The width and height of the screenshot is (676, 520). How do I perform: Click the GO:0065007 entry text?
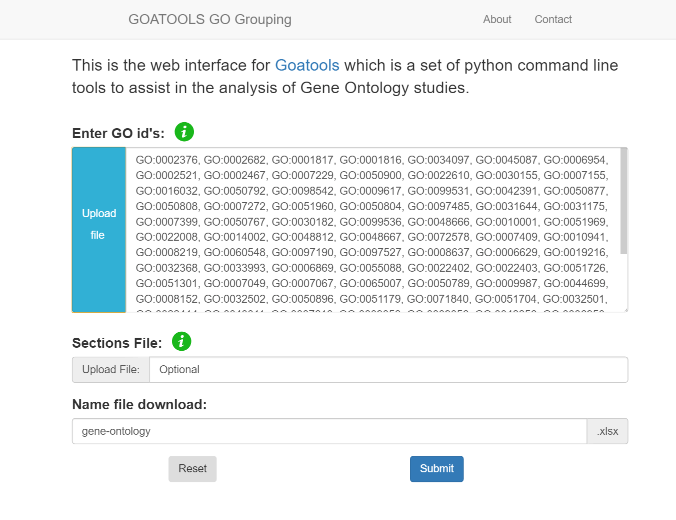tap(370, 283)
